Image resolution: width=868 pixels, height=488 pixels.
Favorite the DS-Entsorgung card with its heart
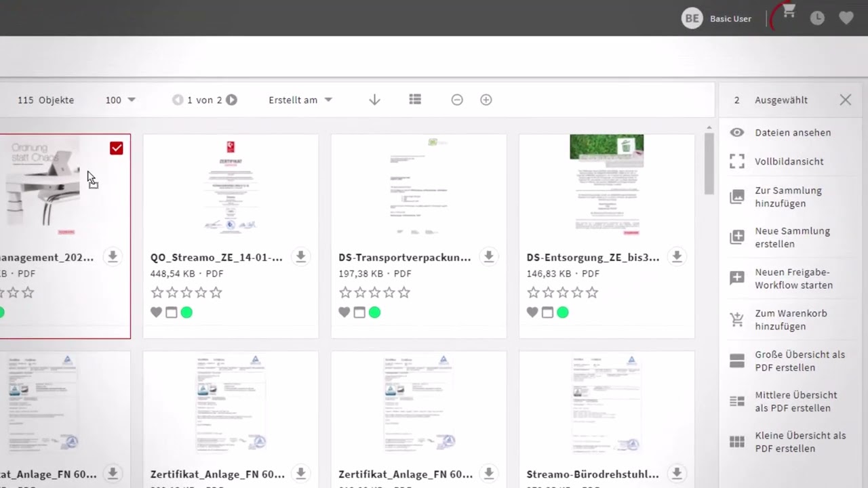[532, 312]
